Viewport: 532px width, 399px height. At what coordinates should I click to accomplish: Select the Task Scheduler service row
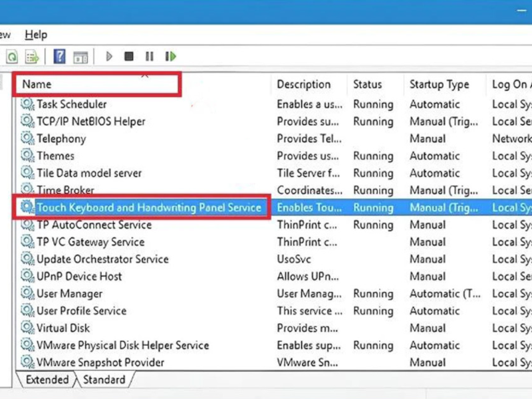coord(71,104)
